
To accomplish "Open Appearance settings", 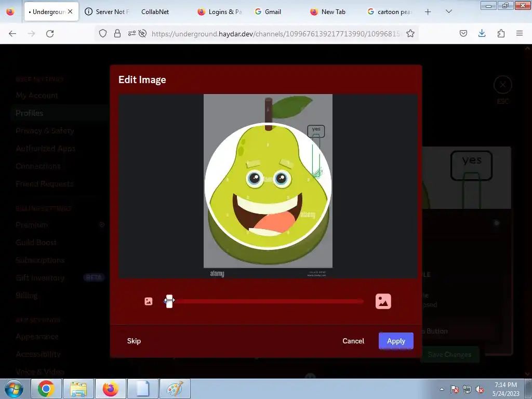I will [37, 337].
